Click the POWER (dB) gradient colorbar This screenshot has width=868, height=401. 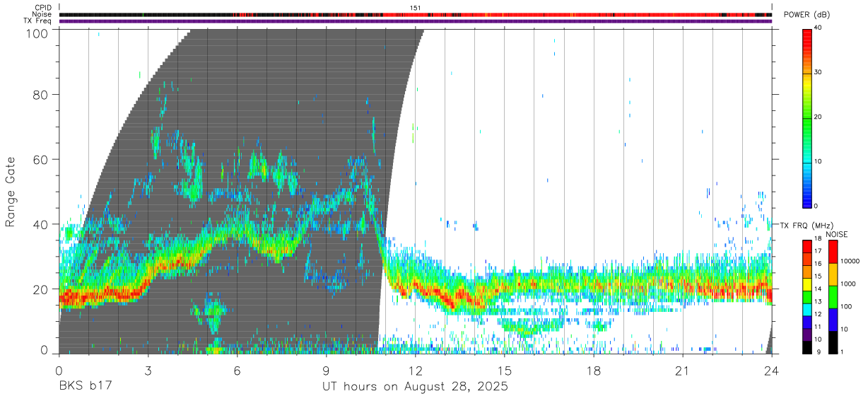808,117
